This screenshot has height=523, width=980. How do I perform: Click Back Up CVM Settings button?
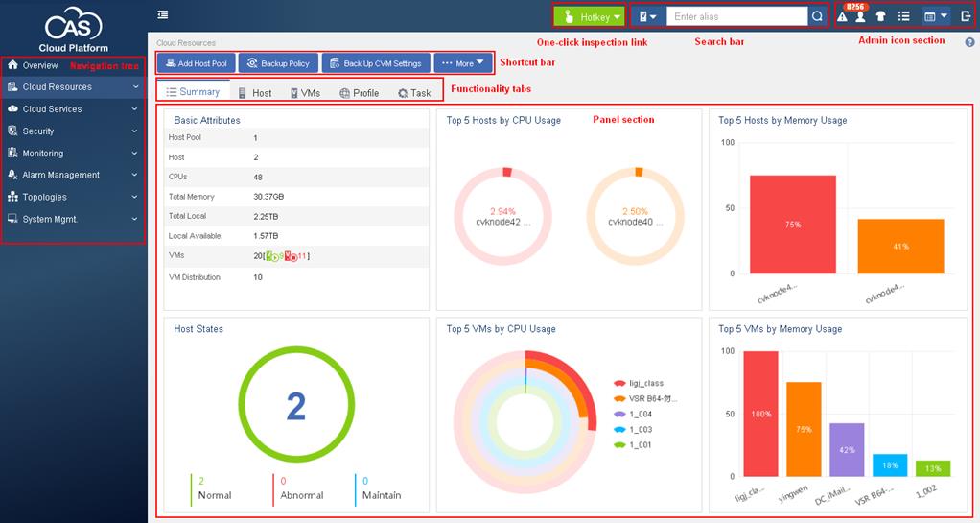coord(376,63)
